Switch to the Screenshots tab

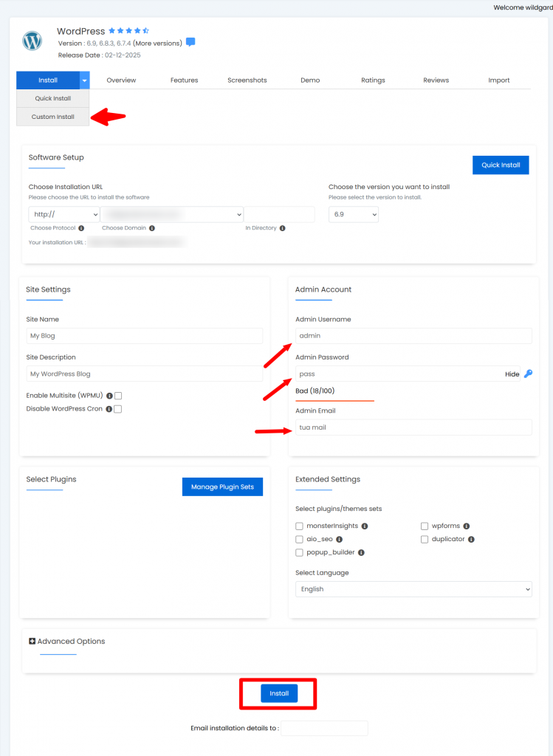[x=247, y=80]
